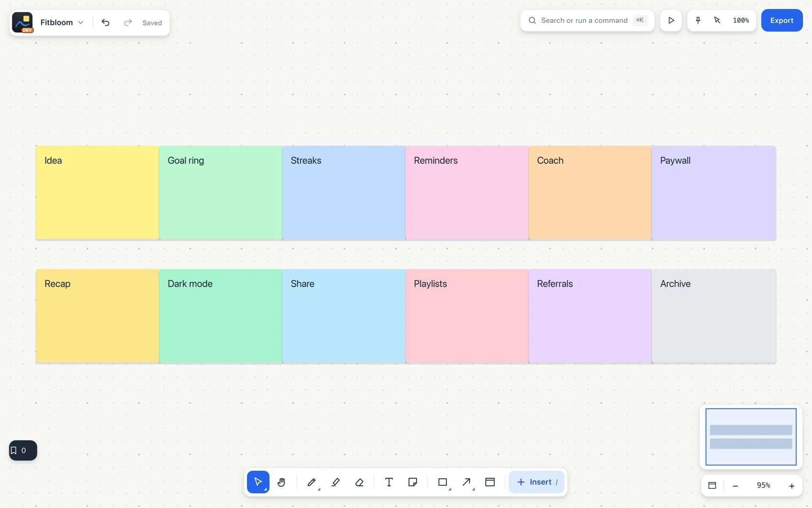
Task: Select the purple Paywall sticky note
Action: click(714, 193)
